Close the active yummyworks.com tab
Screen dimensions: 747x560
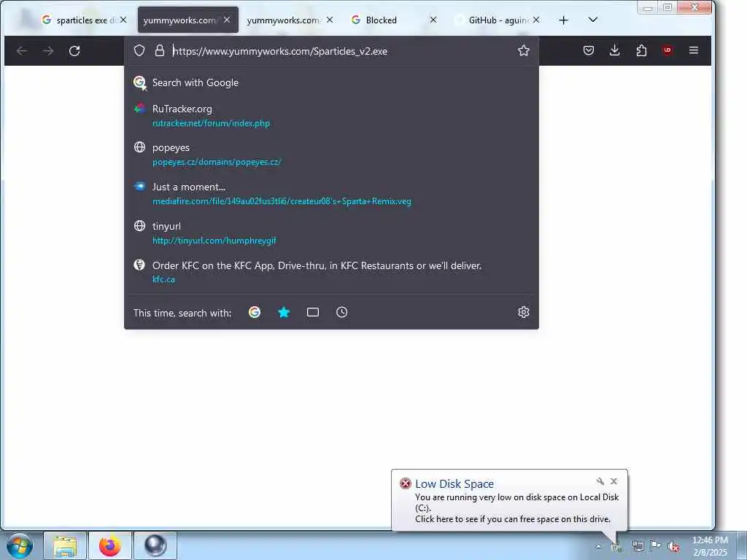coord(227,20)
